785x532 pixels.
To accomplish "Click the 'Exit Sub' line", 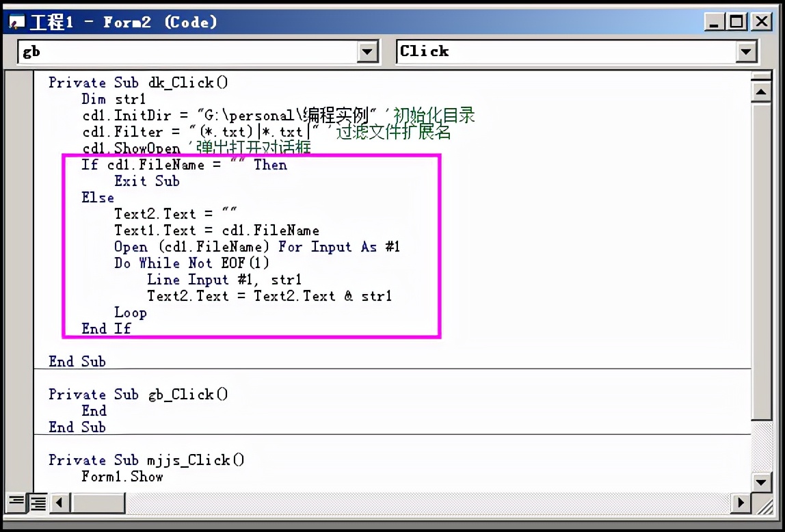I will click(x=147, y=181).
